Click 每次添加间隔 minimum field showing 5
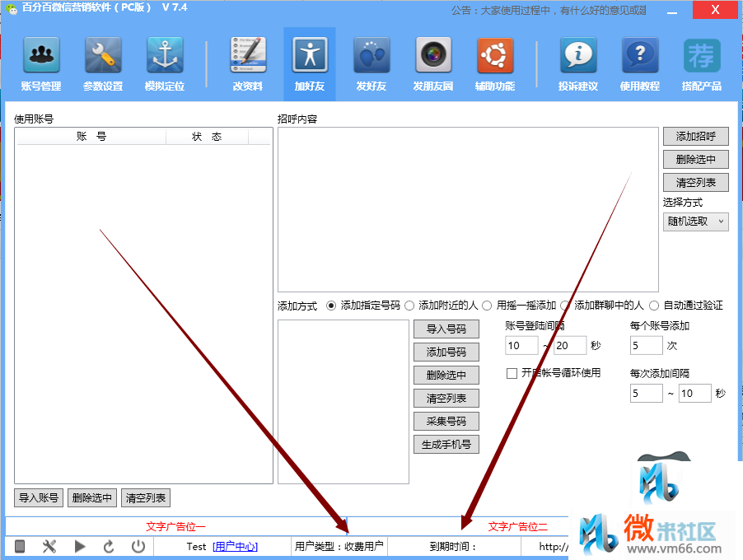This screenshot has width=743, height=560. coord(647,393)
